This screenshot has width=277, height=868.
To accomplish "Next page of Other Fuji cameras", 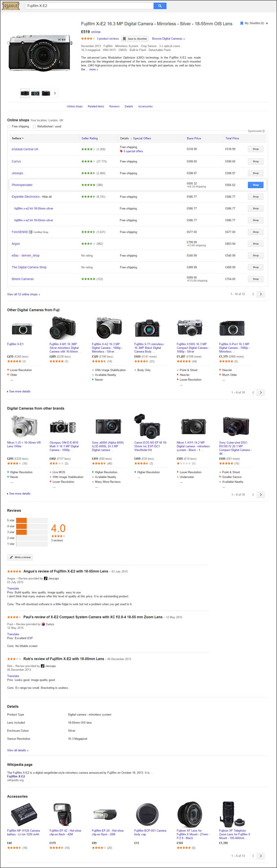I will [x=261, y=393].
